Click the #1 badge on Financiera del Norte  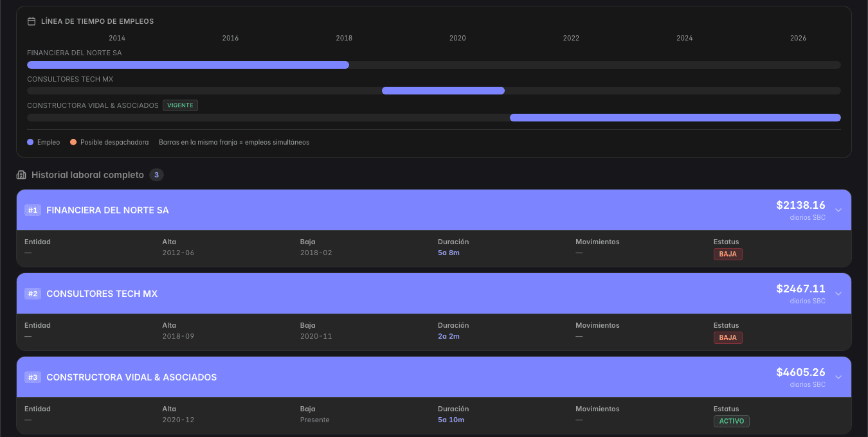tap(33, 210)
